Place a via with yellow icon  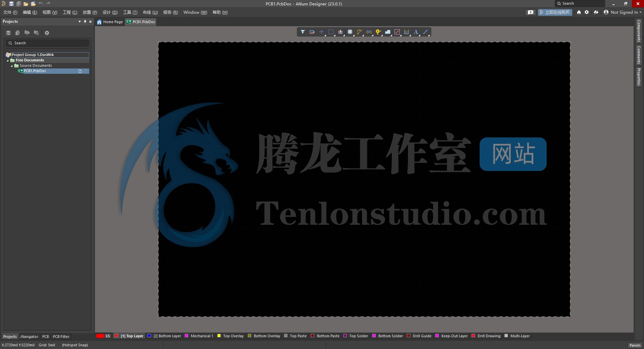[378, 32]
